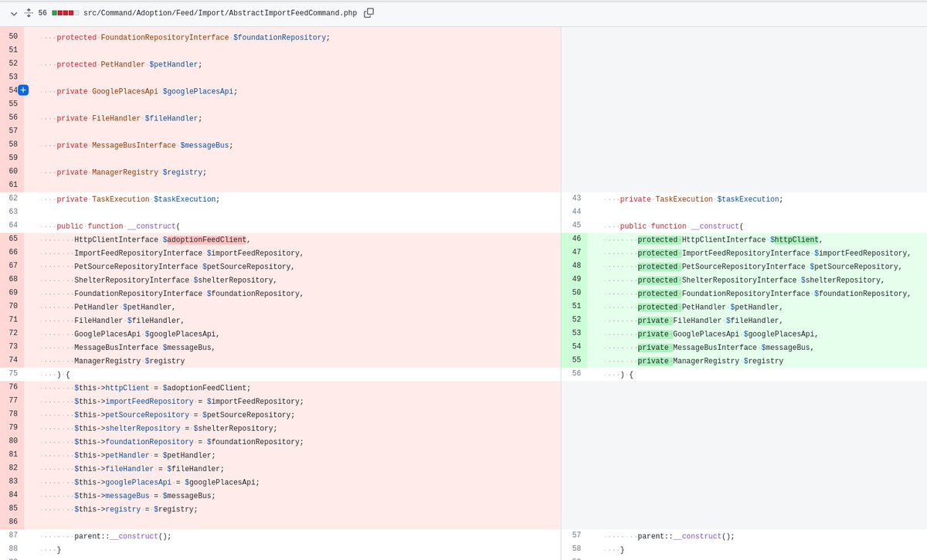This screenshot has width=927, height=560.
Task: Click 'PetSourceRepositoryInterface $petSourceRepository,' on deleted line 67
Action: pos(185,266)
